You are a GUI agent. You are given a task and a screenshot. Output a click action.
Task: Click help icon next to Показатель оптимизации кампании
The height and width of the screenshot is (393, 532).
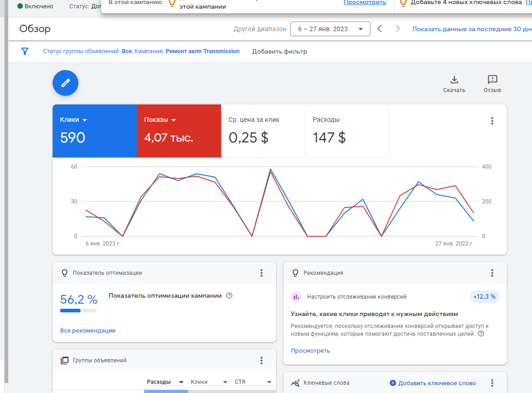(229, 295)
